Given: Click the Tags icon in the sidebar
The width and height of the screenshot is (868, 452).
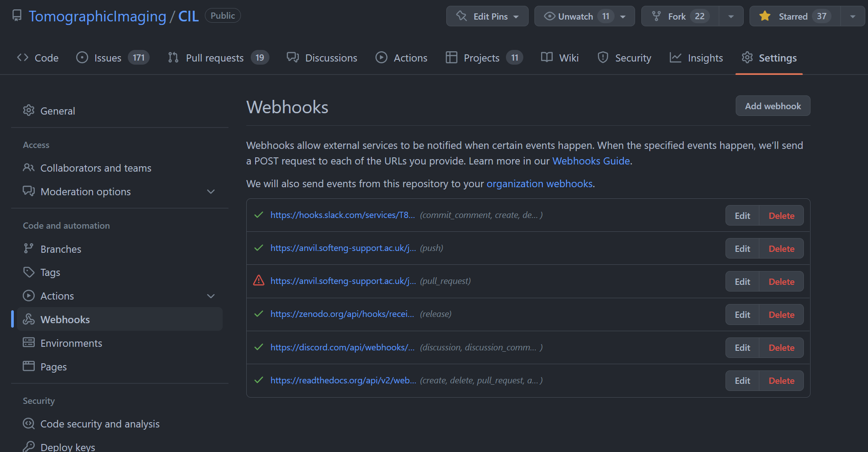Looking at the screenshot, I should pos(29,272).
